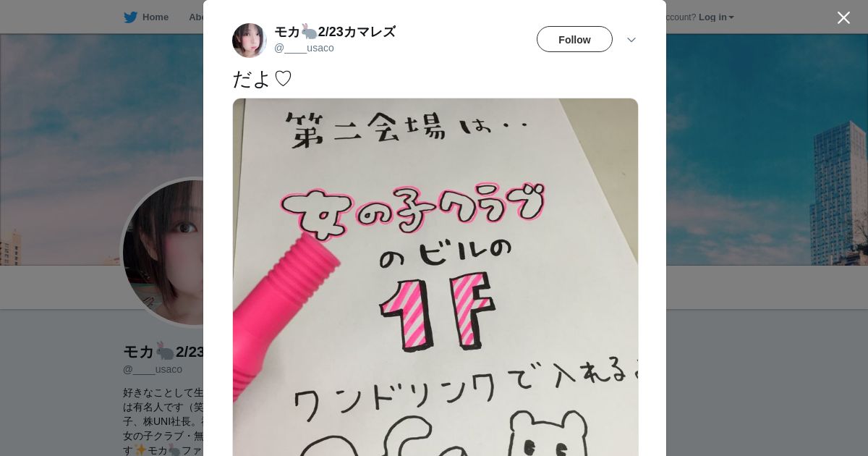Screen dimensions: 868x456
Task: Click the rabbit emoji in tweet name
Action: tap(310, 32)
